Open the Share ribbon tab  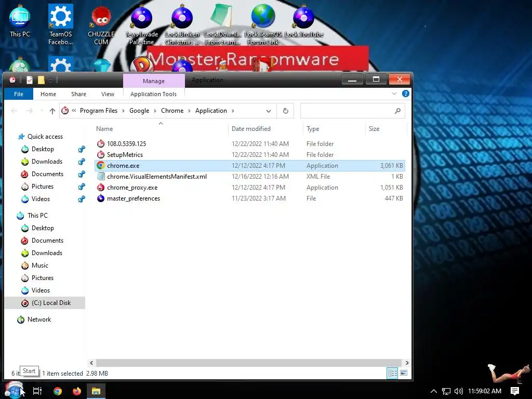point(78,94)
